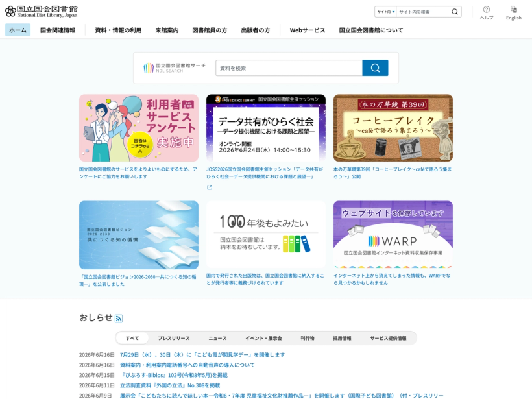Switch to English language icon
532x399 pixels.
tap(513, 13)
